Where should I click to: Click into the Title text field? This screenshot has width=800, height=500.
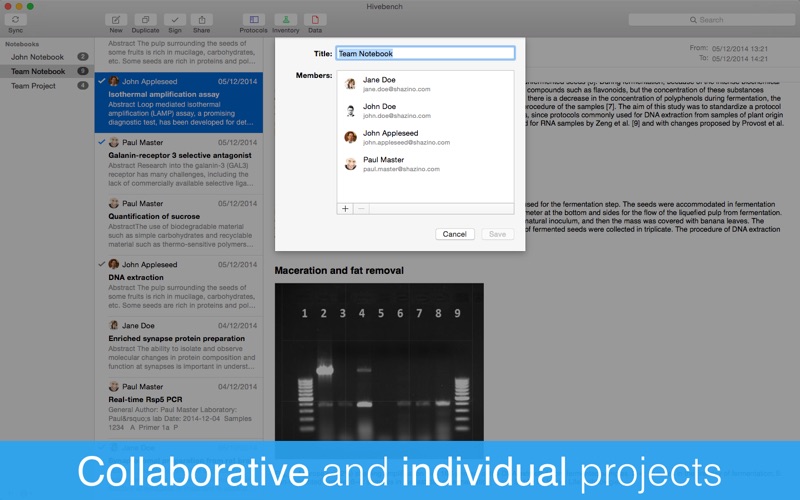pyautogui.click(x=425, y=54)
